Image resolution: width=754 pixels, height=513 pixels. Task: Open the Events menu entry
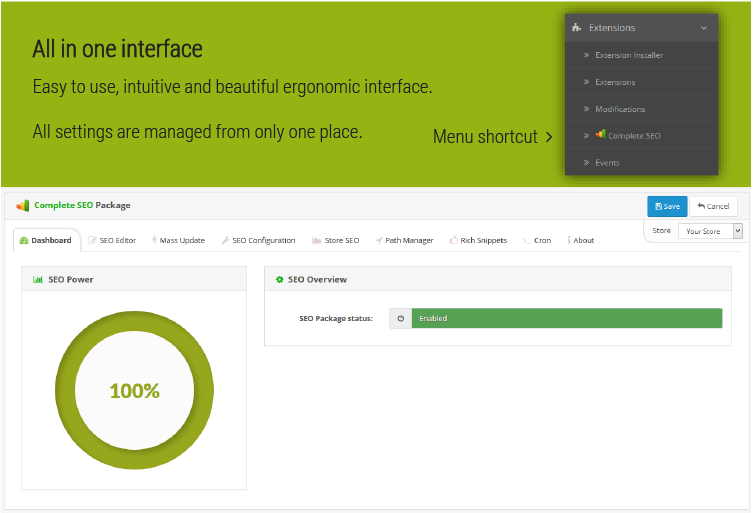607,162
